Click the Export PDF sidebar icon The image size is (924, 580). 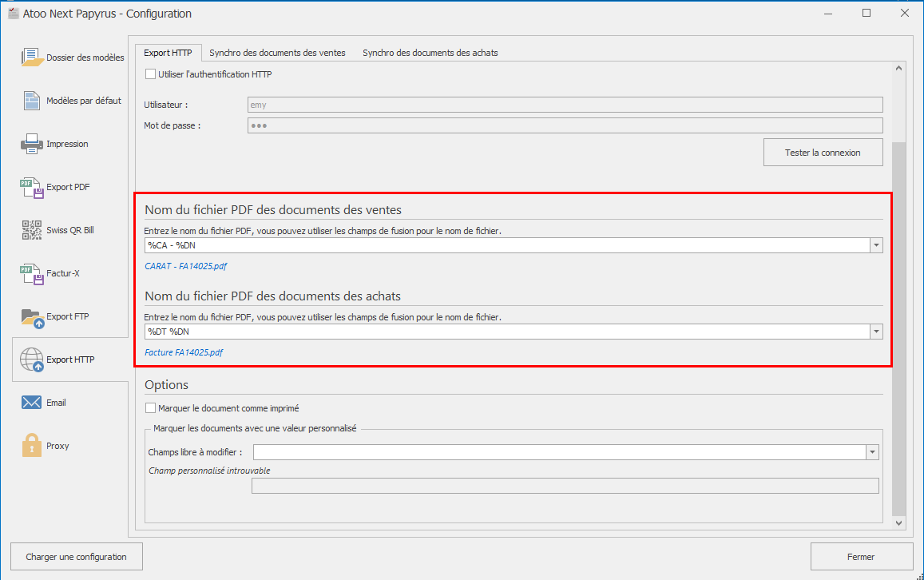(32, 187)
